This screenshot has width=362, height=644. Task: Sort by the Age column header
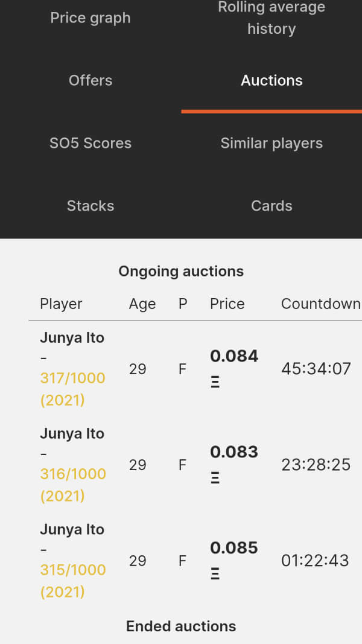point(142,304)
